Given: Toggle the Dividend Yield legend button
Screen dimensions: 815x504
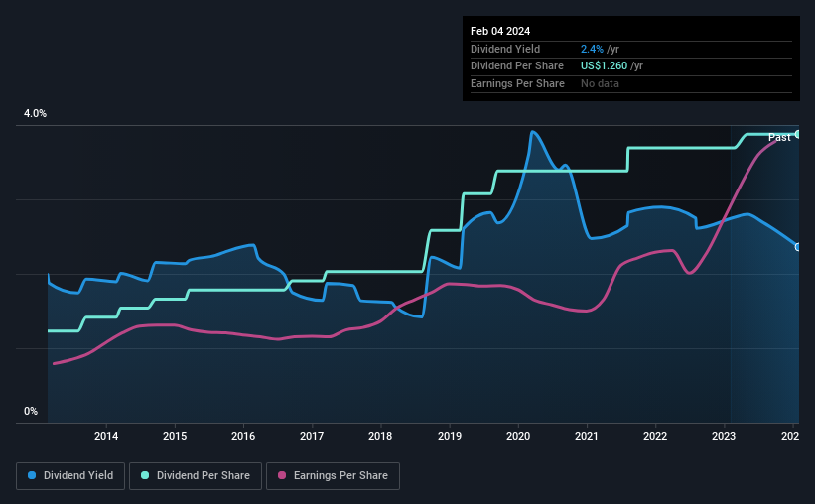Looking at the screenshot, I should [70, 476].
